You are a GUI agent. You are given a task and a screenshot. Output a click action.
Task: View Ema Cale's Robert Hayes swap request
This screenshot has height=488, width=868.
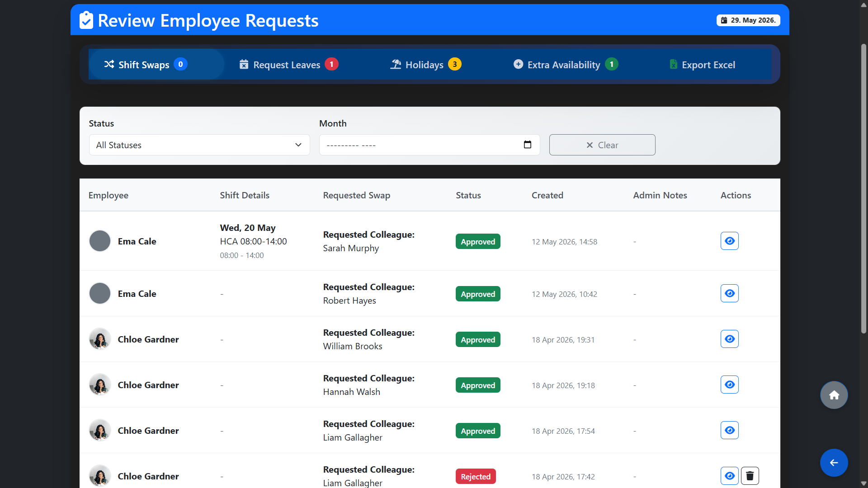[730, 293]
